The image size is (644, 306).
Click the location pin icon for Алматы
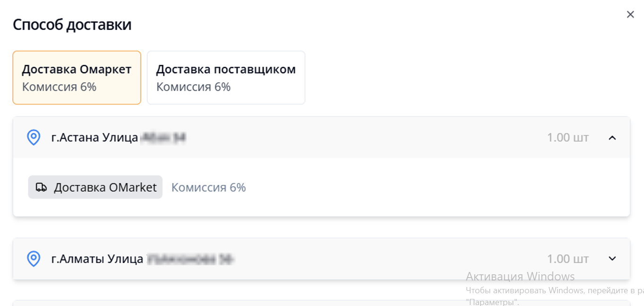tap(34, 259)
